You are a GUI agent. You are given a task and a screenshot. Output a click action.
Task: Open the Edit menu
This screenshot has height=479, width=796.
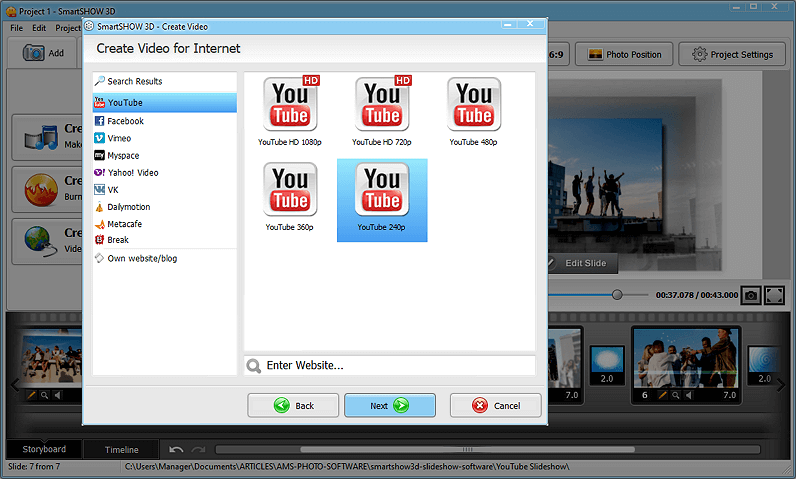[39, 28]
